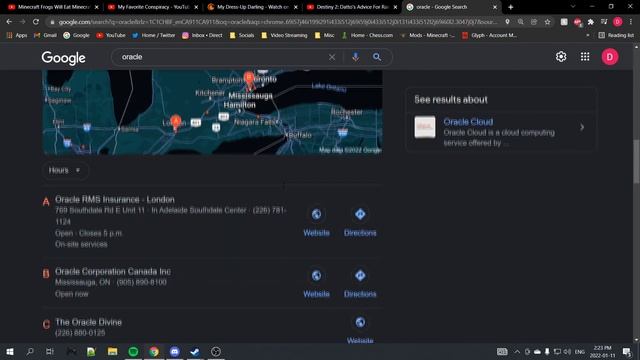This screenshot has height=360, width=640.
Task: Open Apps bookmark shortcut
Action: coord(17,36)
